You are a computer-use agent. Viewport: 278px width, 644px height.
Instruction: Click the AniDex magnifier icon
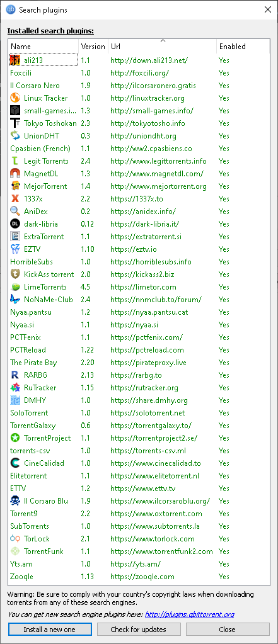(14, 212)
